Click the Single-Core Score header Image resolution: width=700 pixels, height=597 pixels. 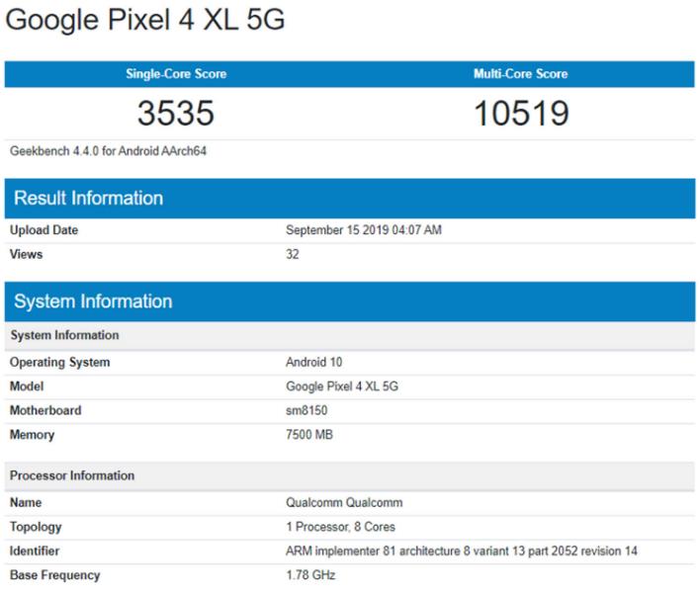pos(176,74)
